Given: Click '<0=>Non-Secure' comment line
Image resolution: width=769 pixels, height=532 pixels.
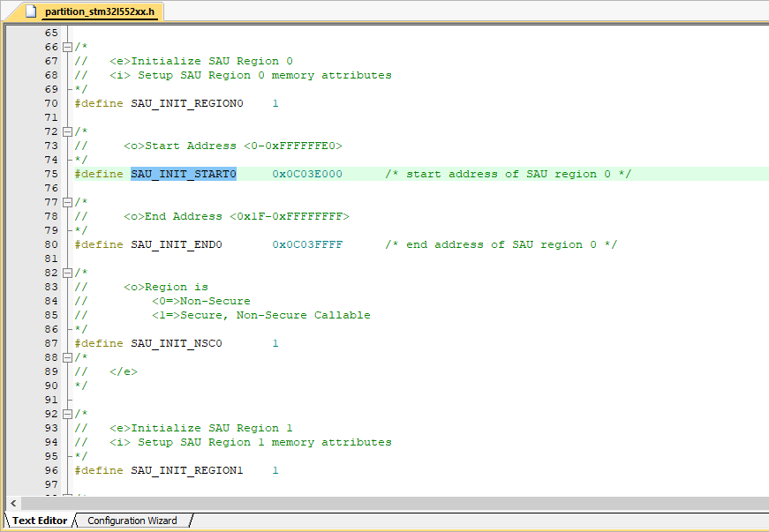Looking at the screenshot, I should click(x=201, y=301).
